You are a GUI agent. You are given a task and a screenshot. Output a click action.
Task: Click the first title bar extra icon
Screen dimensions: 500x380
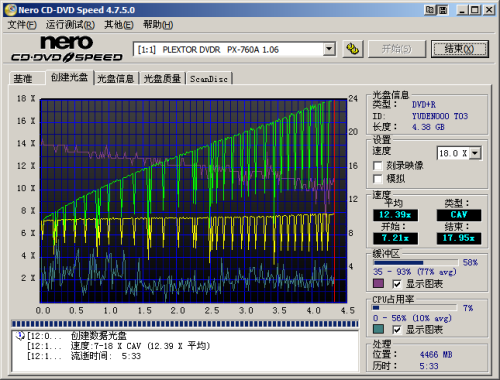point(430,10)
